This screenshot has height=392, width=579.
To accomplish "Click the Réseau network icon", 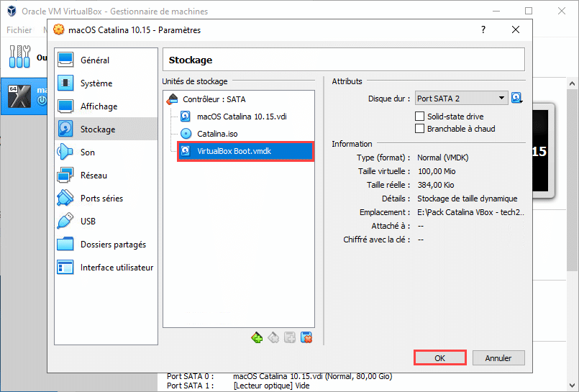I will (x=65, y=175).
